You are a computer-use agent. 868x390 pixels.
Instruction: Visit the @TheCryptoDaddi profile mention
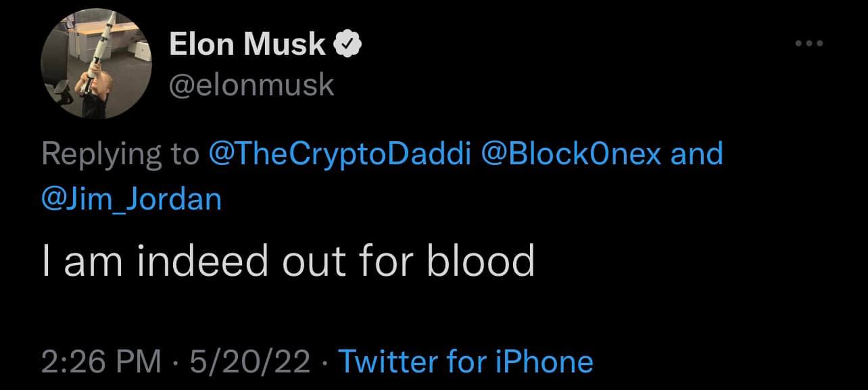tap(340, 154)
